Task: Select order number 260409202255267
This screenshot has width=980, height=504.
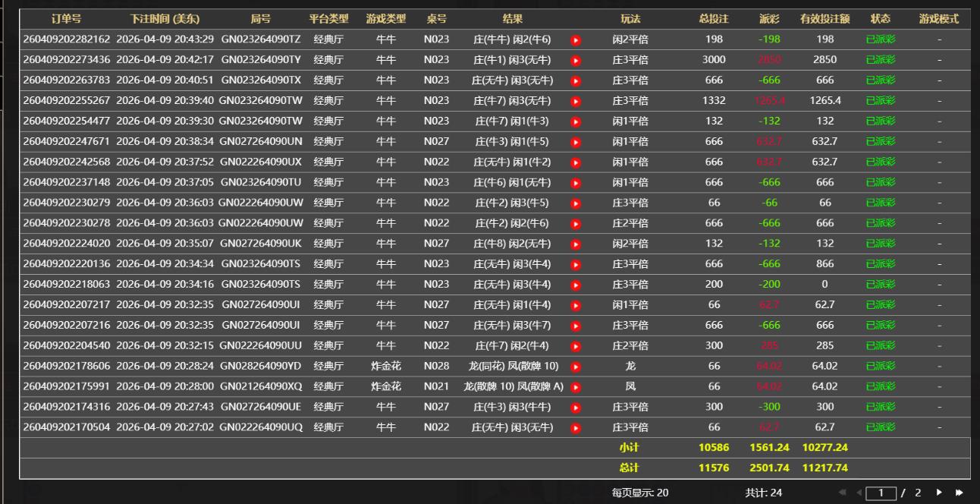Action: pyautogui.click(x=66, y=101)
